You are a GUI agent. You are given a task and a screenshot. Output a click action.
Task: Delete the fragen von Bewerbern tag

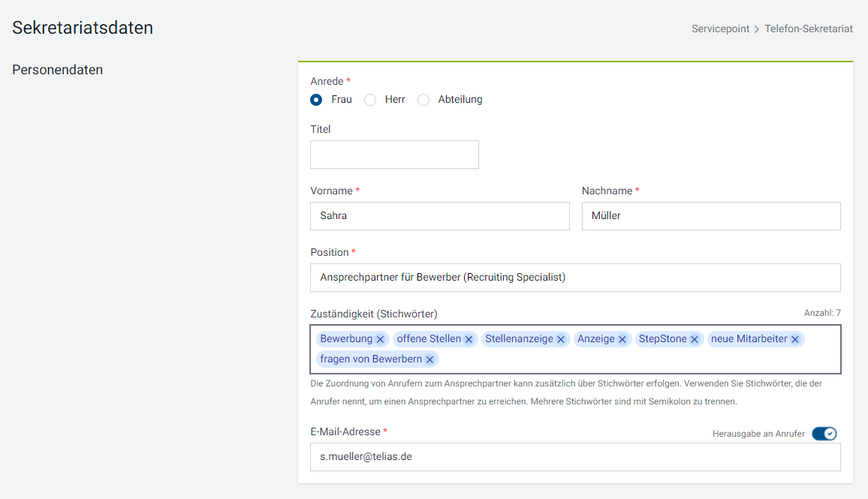click(x=429, y=359)
